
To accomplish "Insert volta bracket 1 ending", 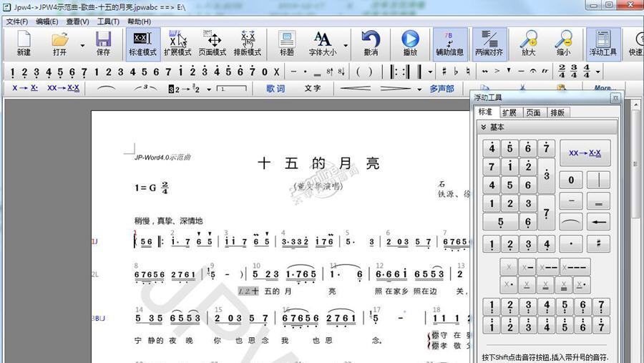I will pos(232,88).
